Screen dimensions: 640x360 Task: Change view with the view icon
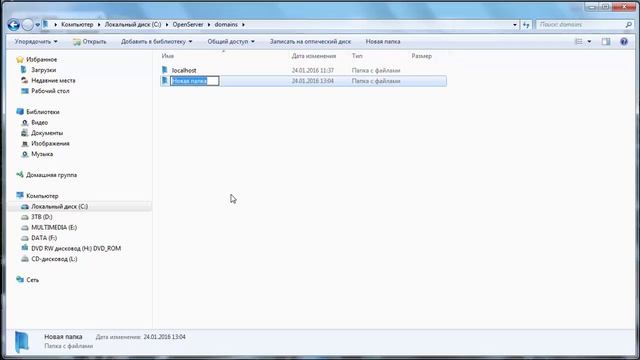579,42
